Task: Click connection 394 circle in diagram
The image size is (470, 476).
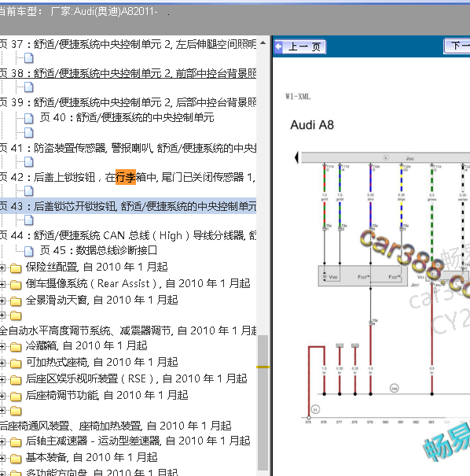Action: tap(394, 388)
